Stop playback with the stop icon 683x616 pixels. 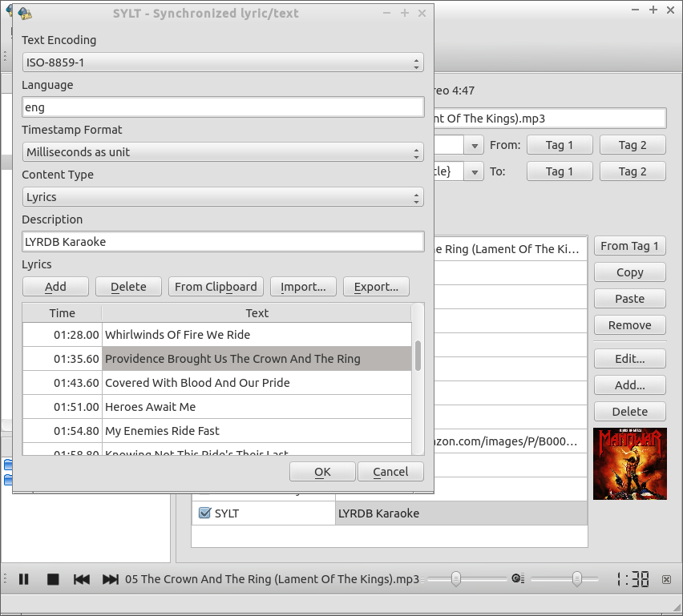click(53, 578)
